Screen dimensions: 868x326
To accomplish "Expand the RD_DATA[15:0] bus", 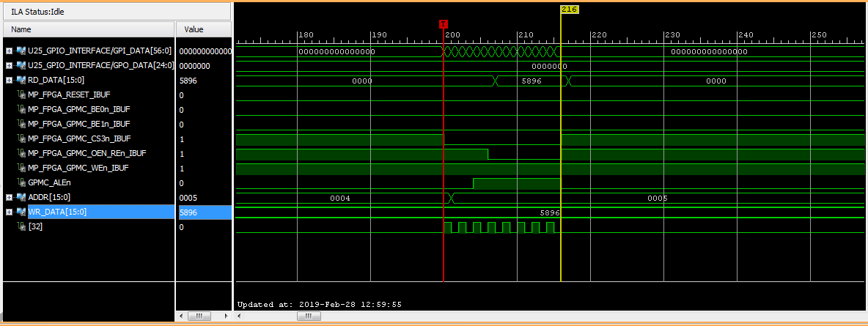I will (x=9, y=81).
